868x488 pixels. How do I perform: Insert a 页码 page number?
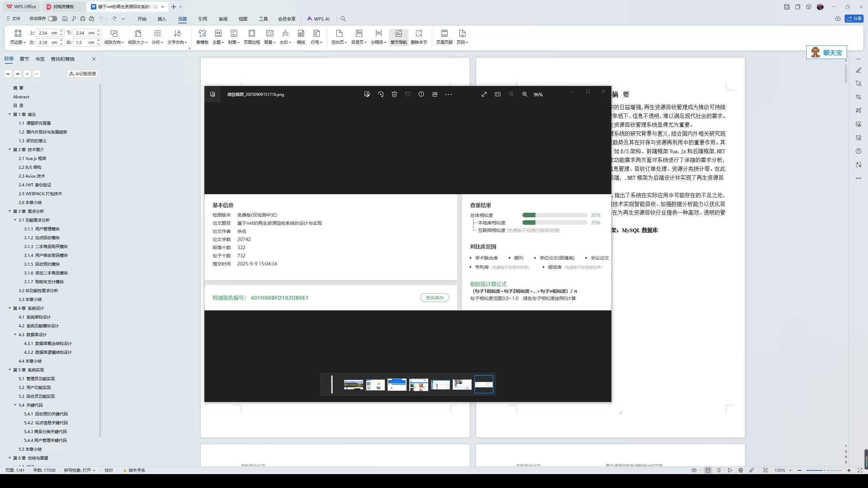(x=462, y=37)
